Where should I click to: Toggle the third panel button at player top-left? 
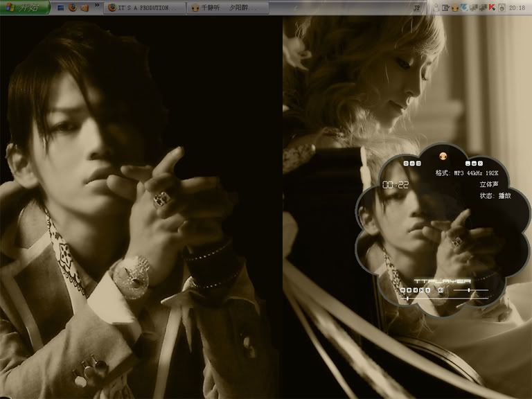pyautogui.click(x=418, y=163)
